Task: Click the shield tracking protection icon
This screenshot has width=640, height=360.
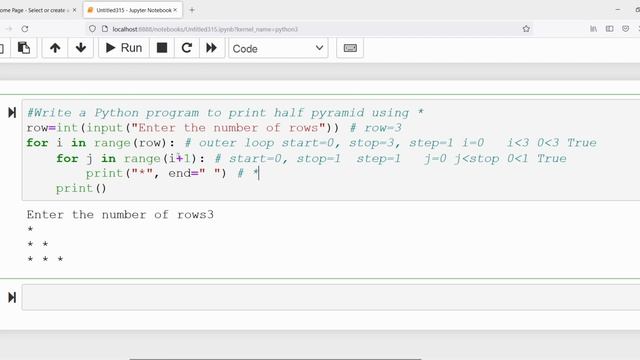Action: (x=92, y=29)
